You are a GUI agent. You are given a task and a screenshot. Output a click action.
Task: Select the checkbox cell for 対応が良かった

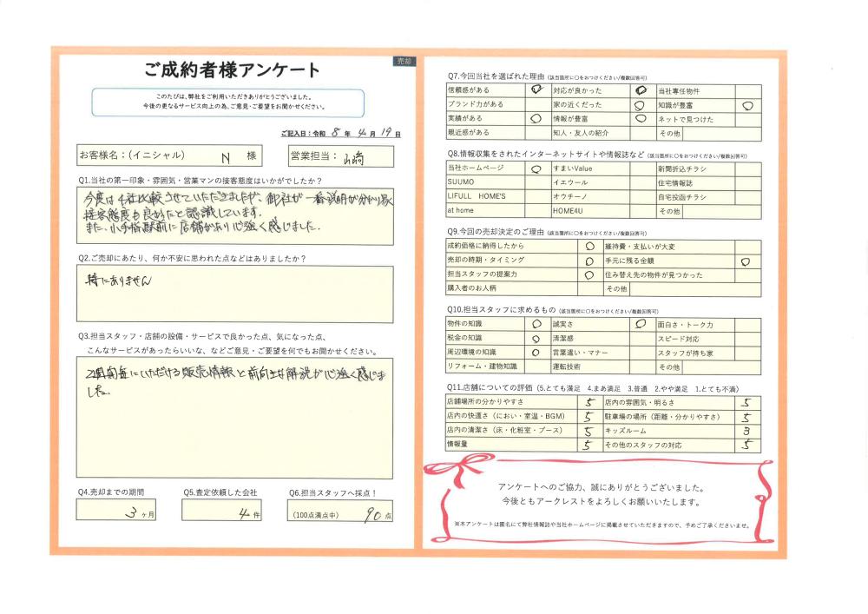coord(641,89)
